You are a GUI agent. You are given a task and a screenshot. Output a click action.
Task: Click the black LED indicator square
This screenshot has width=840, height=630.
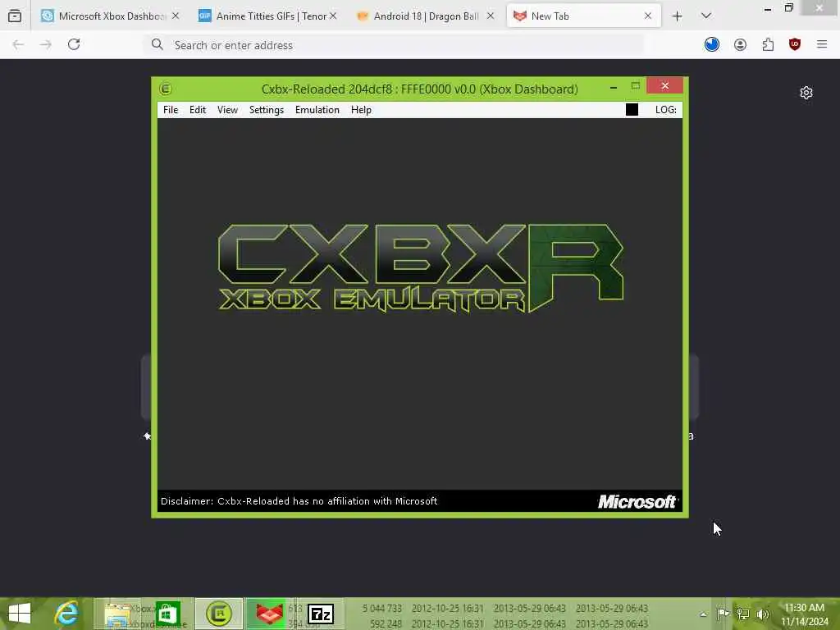[632, 110]
